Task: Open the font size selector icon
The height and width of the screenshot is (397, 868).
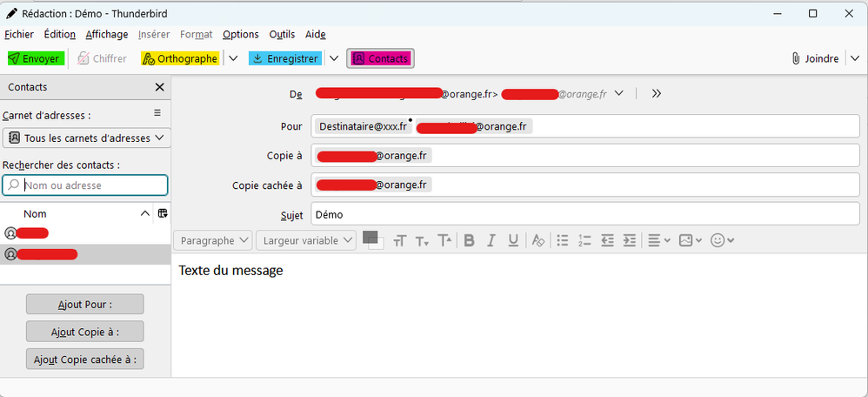Action: click(400, 240)
